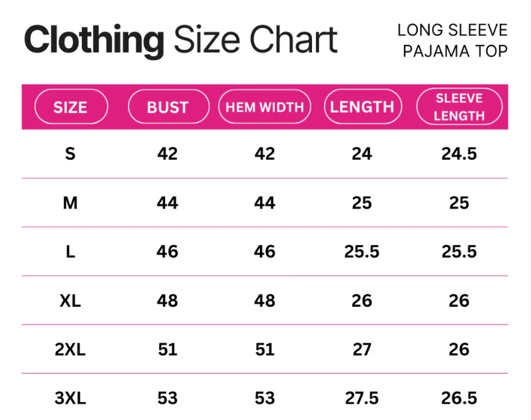Select the HEM WIDTH header pill
This screenshot has width=531, height=420.
pyautogui.click(x=265, y=107)
